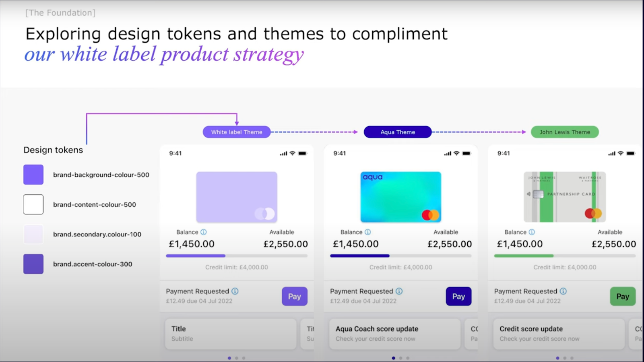Click the brand-background-colour-500 token label
The height and width of the screenshot is (362, 644).
point(101,175)
